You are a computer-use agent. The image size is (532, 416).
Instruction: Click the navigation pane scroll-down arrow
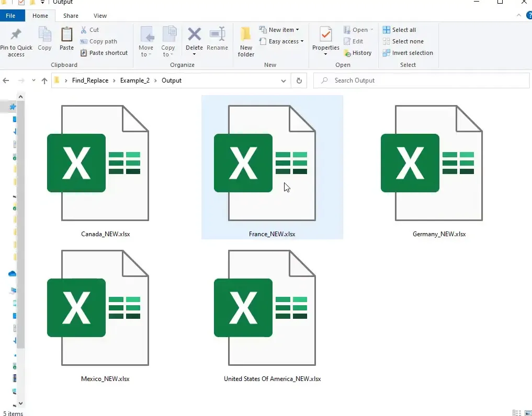coord(21,403)
